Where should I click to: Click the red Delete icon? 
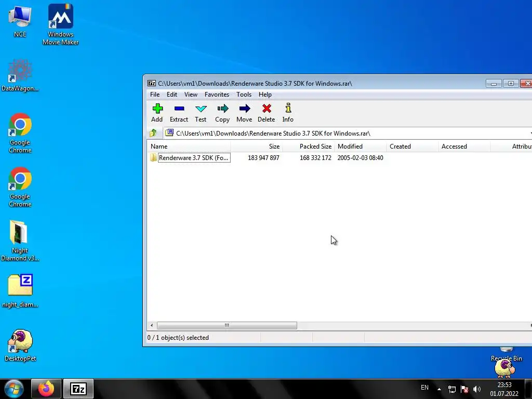tap(267, 109)
